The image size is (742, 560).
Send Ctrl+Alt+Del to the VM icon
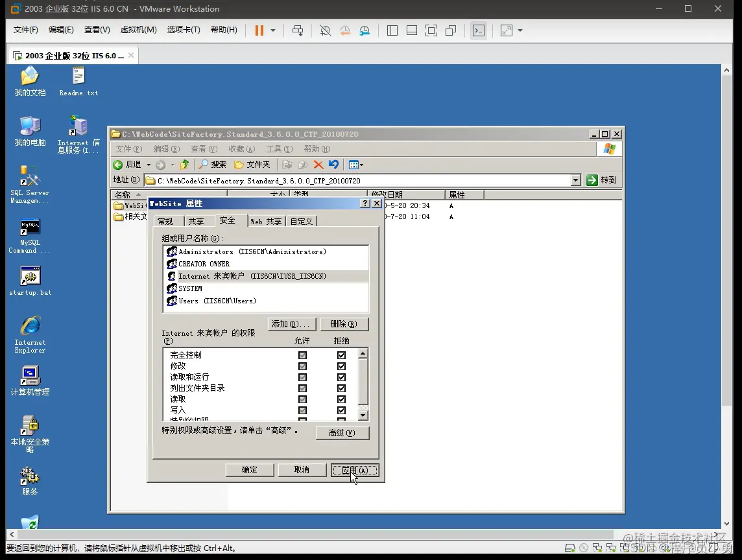tap(298, 30)
